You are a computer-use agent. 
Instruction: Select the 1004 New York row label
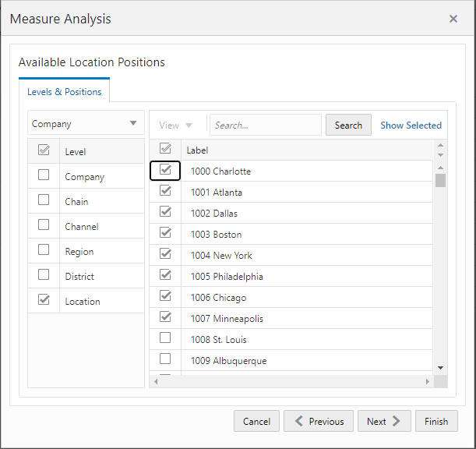[221, 256]
